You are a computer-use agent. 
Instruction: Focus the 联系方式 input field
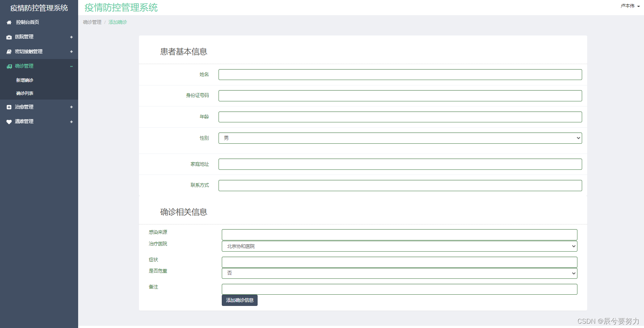400,185
